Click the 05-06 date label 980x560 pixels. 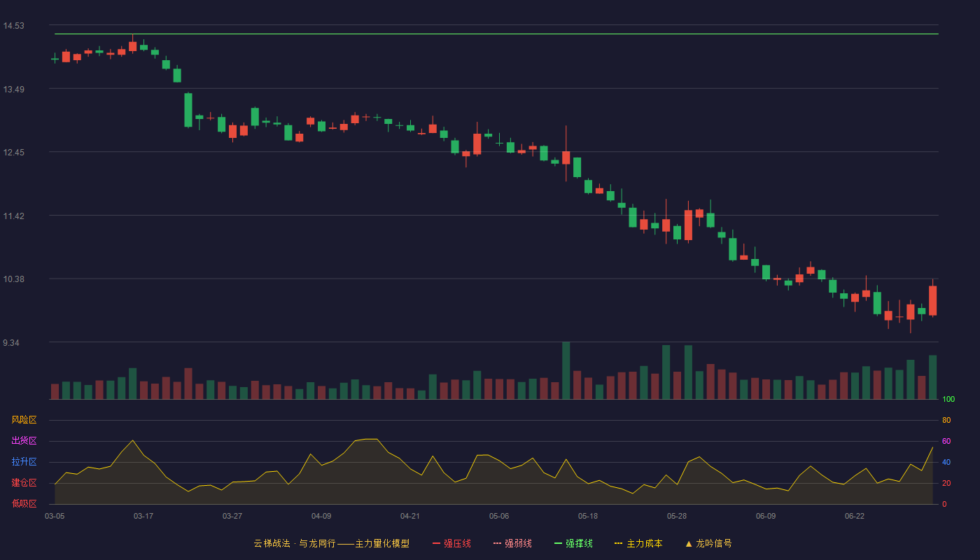pyautogui.click(x=499, y=516)
